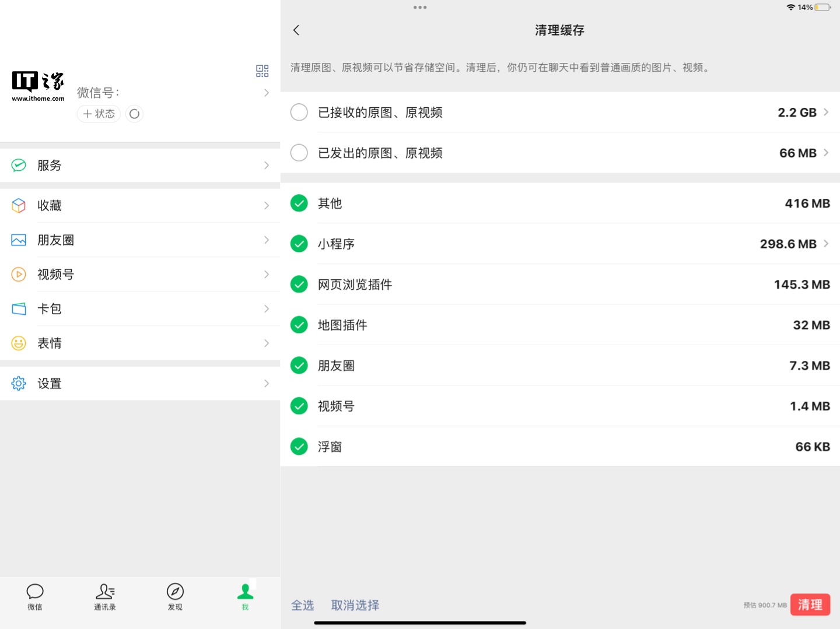Viewport: 840px width, 629px height.
Task: Click the circular status icon beside 状态
Action: pos(134,114)
